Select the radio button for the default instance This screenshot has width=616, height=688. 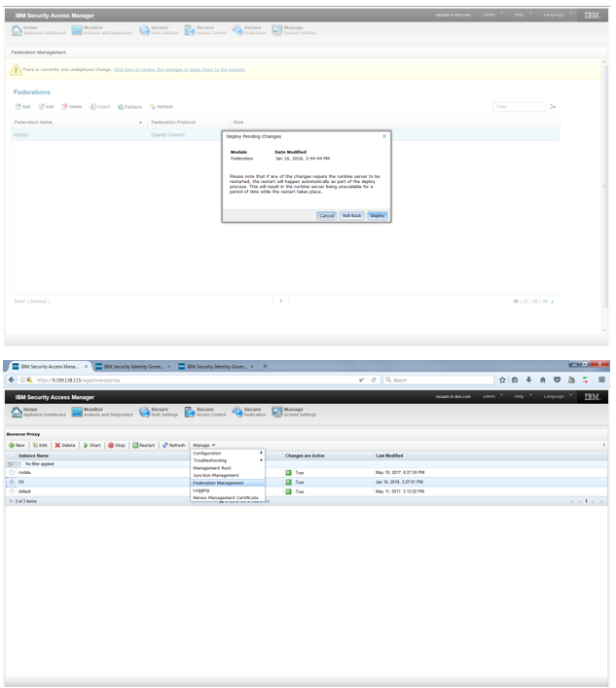pos(12,491)
